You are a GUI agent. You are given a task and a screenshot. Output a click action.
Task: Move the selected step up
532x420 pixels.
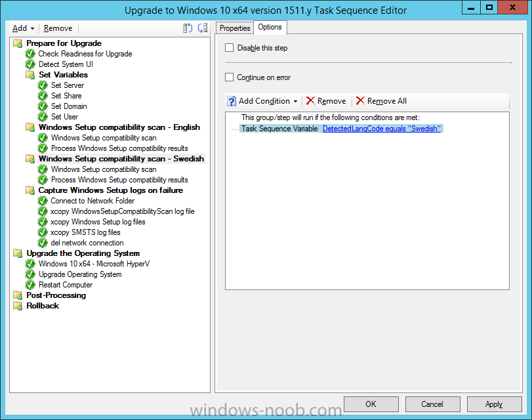click(188, 28)
